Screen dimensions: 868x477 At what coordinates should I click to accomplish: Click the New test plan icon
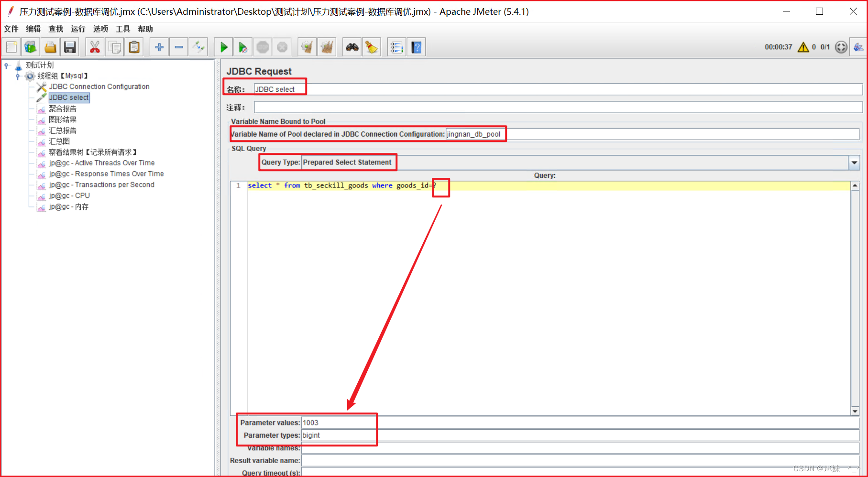pyautogui.click(x=11, y=47)
